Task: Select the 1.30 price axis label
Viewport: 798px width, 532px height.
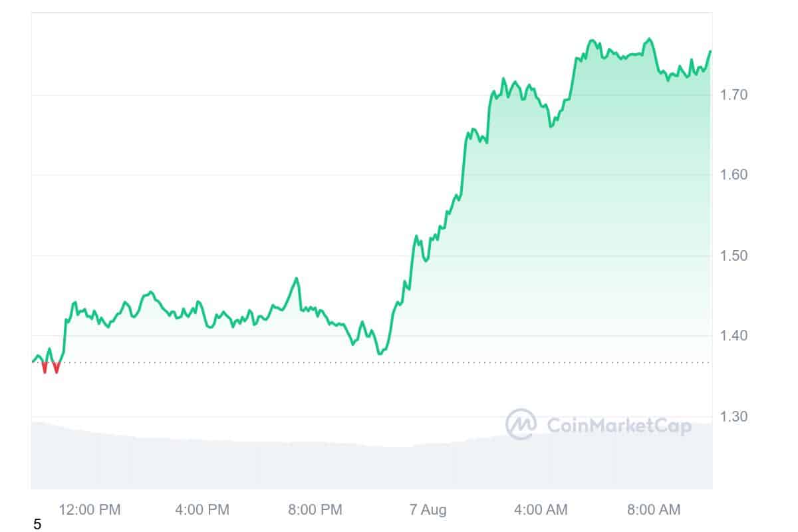Action: [x=734, y=417]
